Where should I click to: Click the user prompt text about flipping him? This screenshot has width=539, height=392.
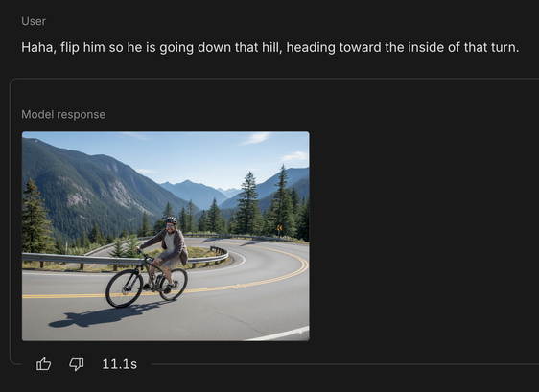click(x=270, y=47)
